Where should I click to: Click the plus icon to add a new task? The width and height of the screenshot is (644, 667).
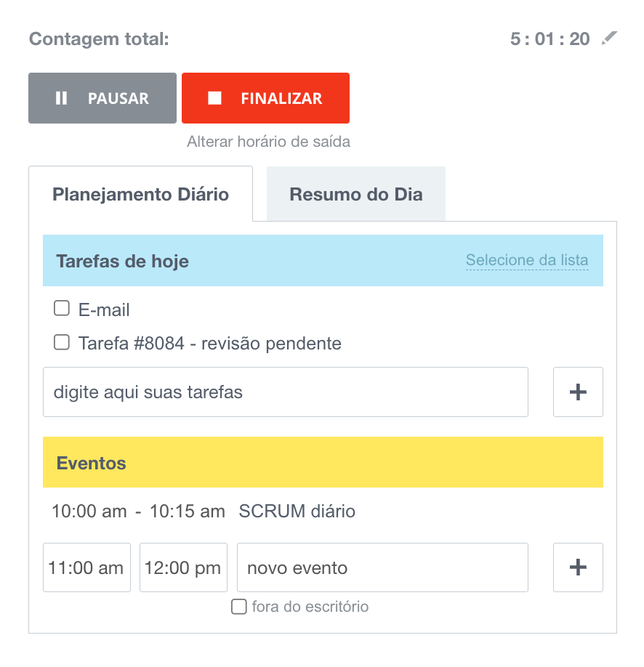coord(578,392)
